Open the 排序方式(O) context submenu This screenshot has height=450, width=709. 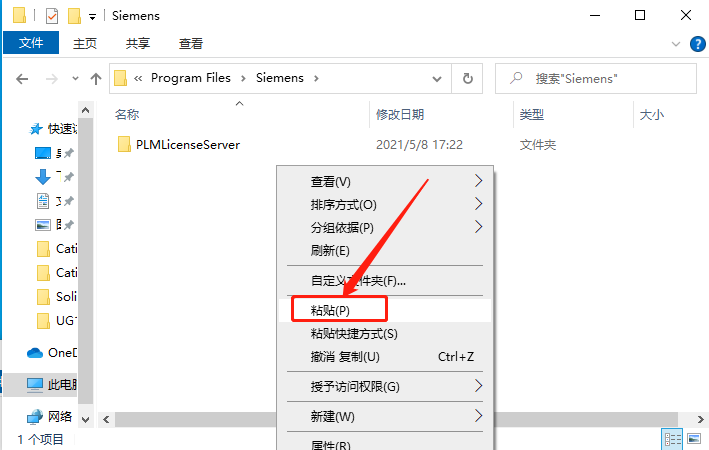pyautogui.click(x=385, y=205)
